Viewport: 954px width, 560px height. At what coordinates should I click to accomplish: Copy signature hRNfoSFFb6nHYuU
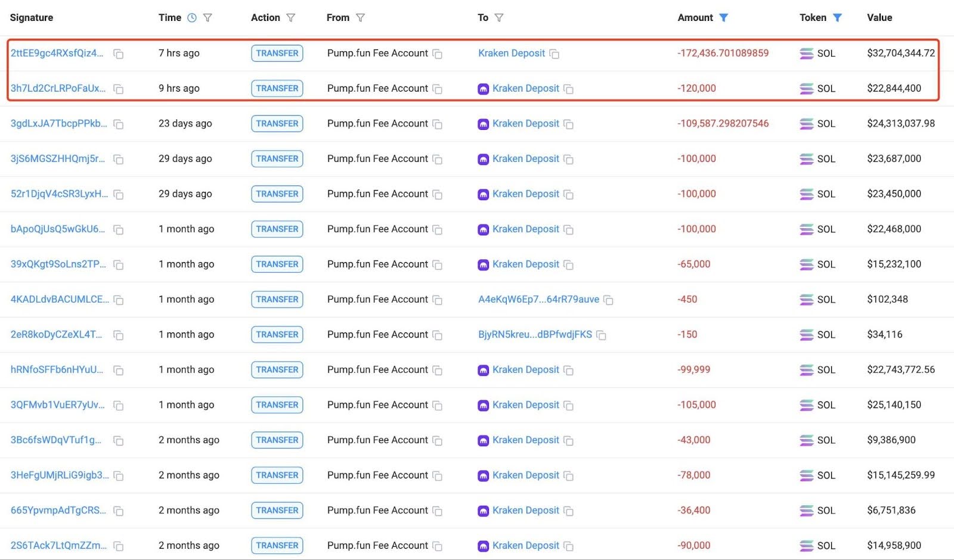point(119,371)
